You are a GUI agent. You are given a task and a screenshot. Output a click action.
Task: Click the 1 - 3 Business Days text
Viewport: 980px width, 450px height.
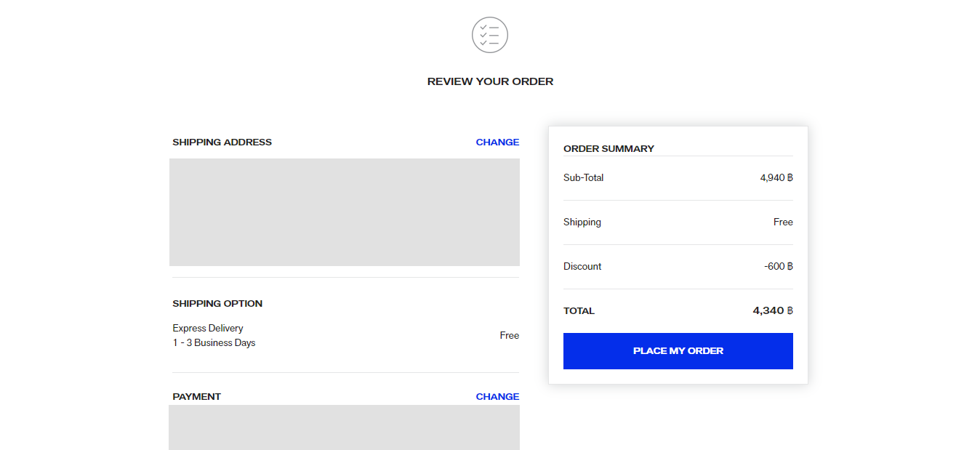[214, 343]
